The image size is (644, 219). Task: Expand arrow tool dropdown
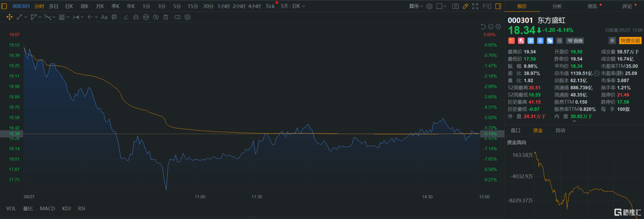tap(96, 17)
